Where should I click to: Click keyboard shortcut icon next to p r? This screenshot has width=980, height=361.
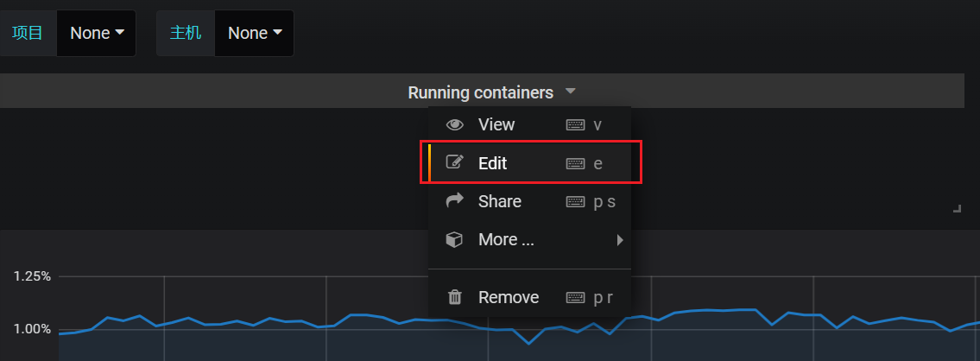pos(576,298)
